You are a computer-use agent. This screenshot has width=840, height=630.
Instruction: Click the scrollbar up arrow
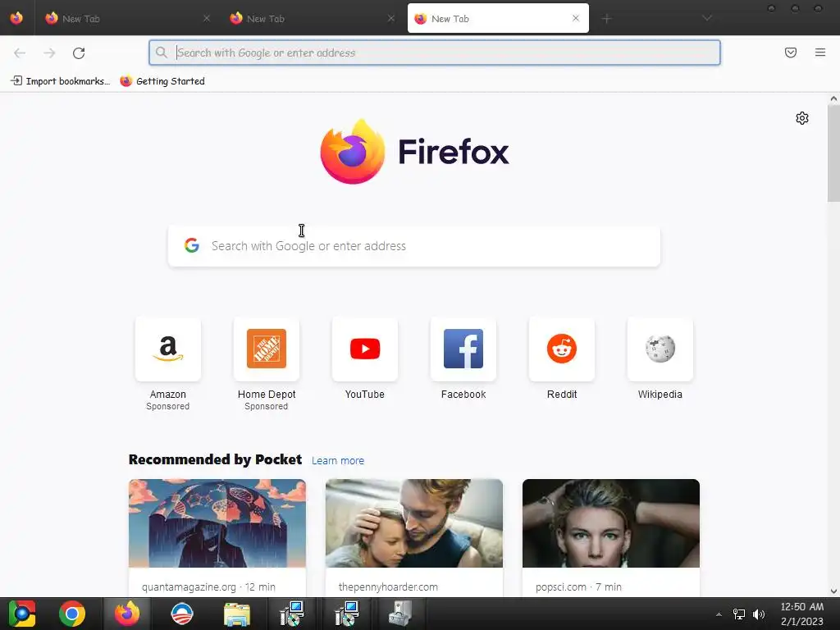[x=833, y=98]
